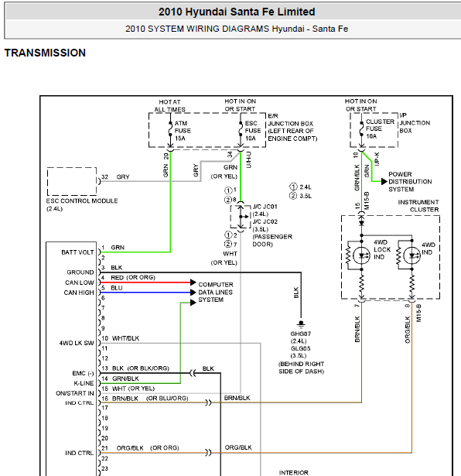This screenshot has width=461, height=476.
Task: Click the 'RED (OR ORG)' wire label
Action: (133, 277)
